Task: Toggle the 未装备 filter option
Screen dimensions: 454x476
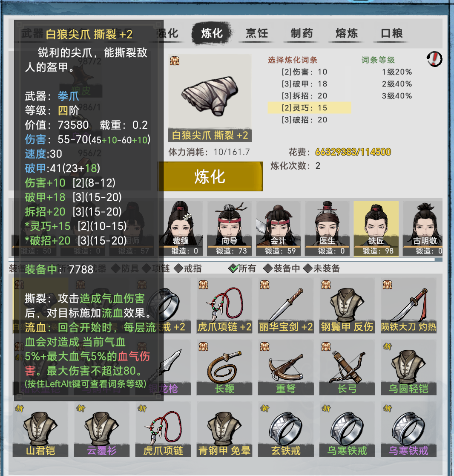Action: (x=322, y=268)
